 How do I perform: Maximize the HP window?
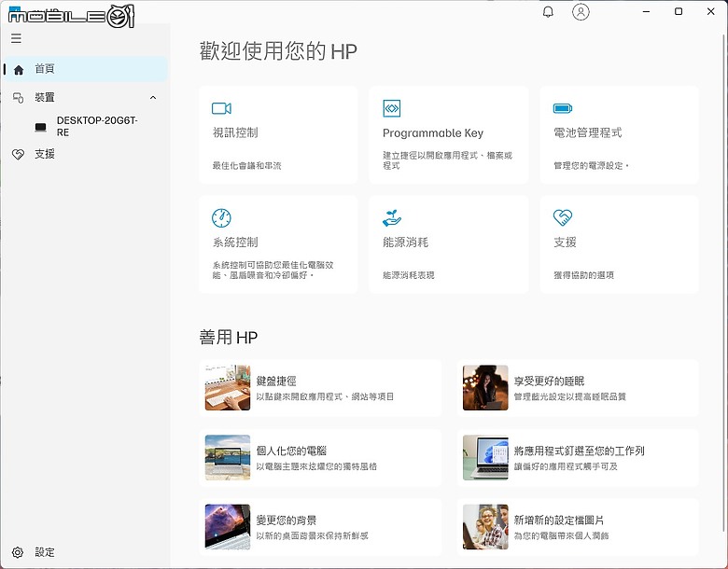679,11
